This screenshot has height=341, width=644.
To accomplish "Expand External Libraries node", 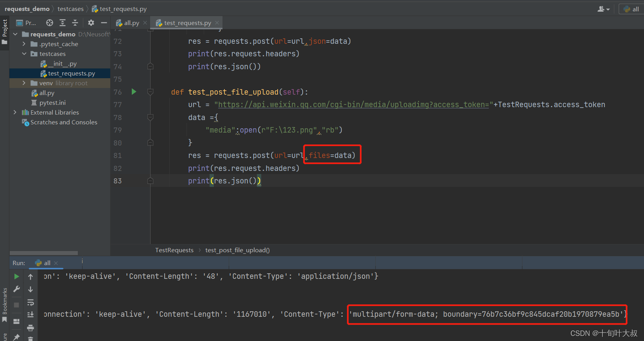I will (15, 112).
